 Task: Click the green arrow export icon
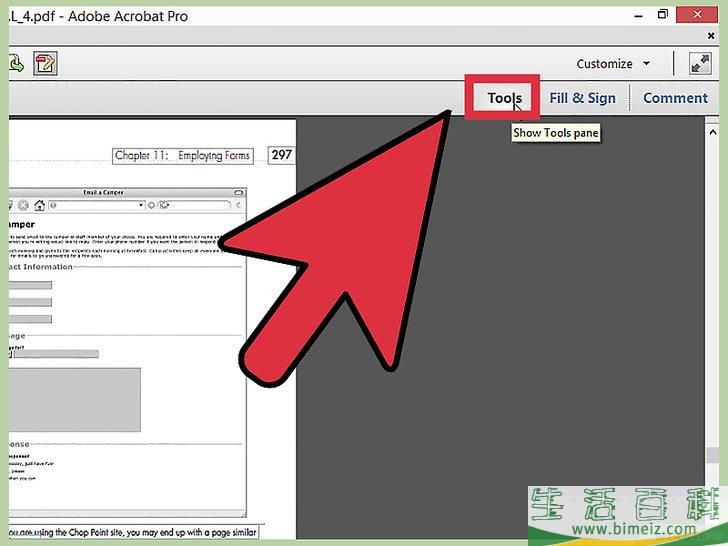pos(17,64)
